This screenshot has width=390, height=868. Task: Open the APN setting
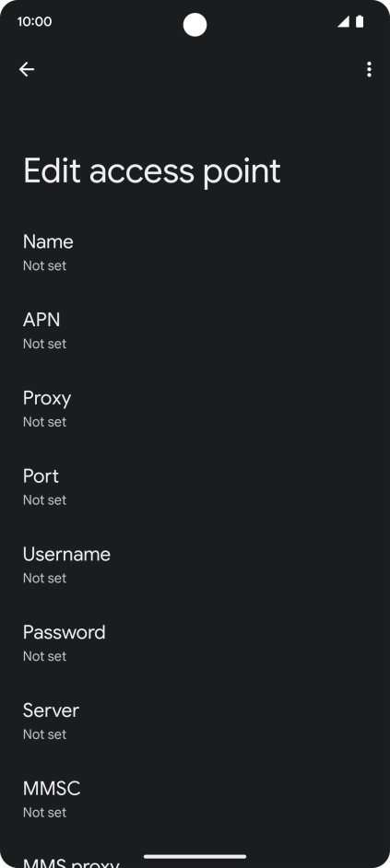(195, 330)
